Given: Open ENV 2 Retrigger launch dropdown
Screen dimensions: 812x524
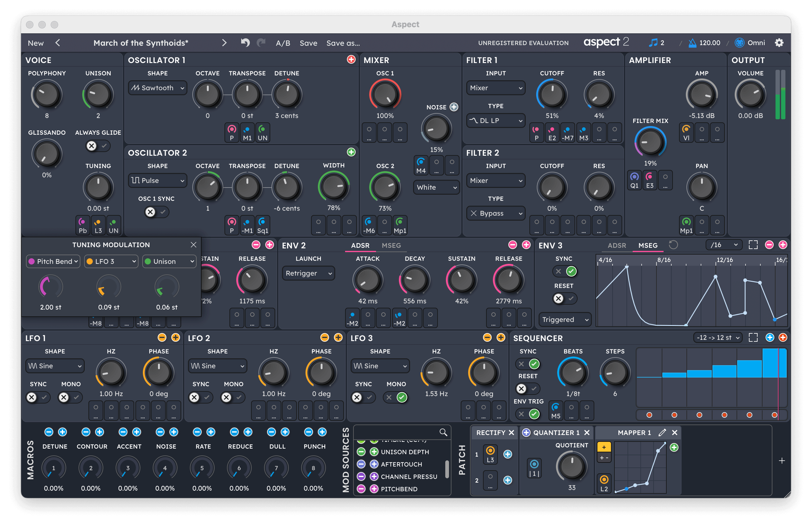Looking at the screenshot, I should pyautogui.click(x=309, y=273).
